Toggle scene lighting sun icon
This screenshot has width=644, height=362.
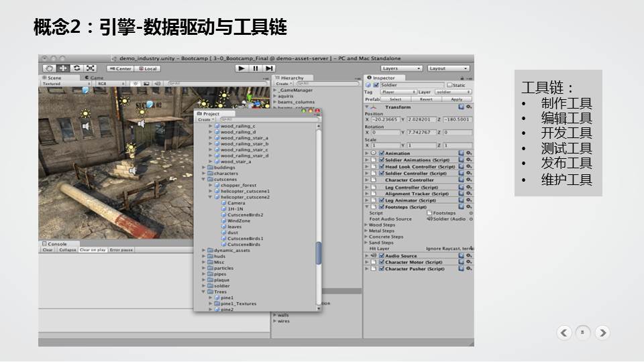[x=135, y=84]
